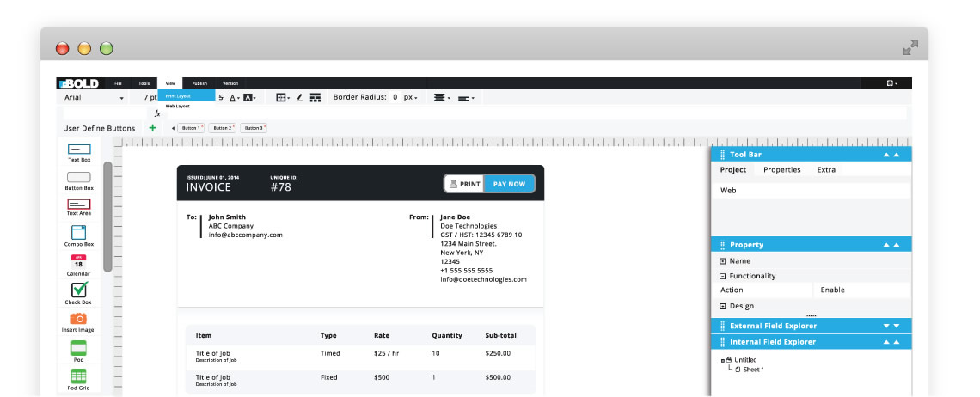
Task: Open the Tools menu
Action: click(144, 83)
